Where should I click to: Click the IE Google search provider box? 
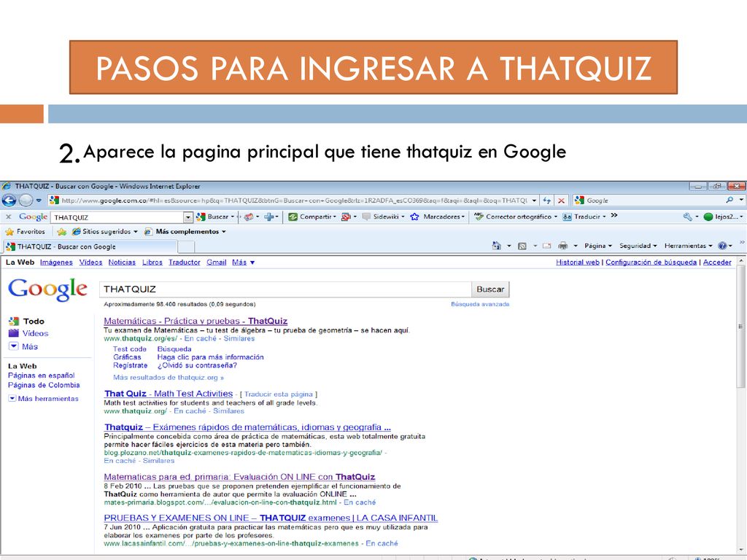pyautogui.click(x=649, y=201)
